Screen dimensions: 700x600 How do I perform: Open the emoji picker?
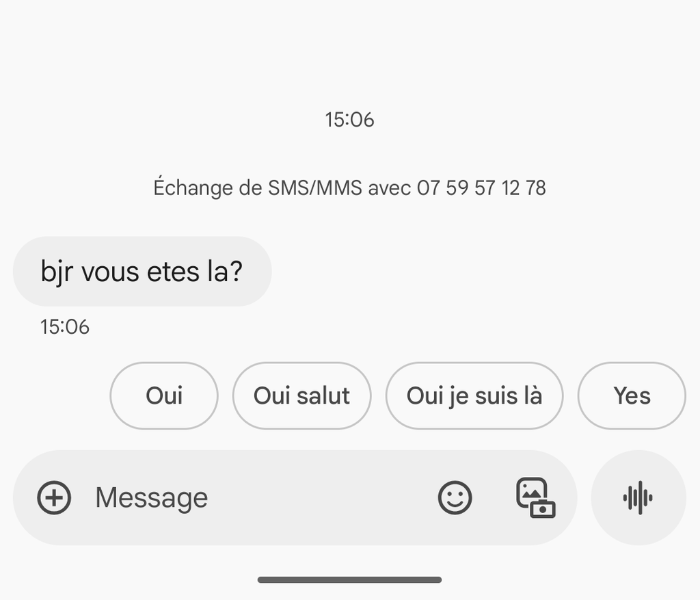point(455,497)
